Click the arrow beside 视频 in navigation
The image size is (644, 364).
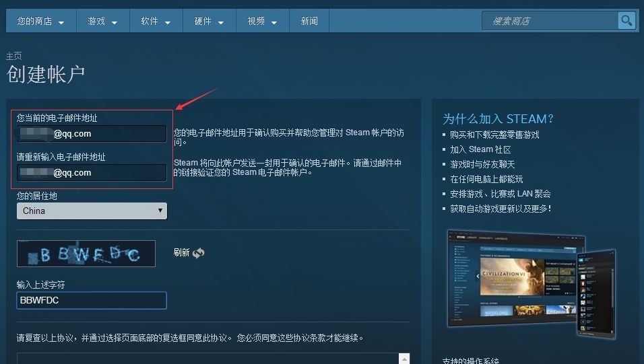[274, 22]
